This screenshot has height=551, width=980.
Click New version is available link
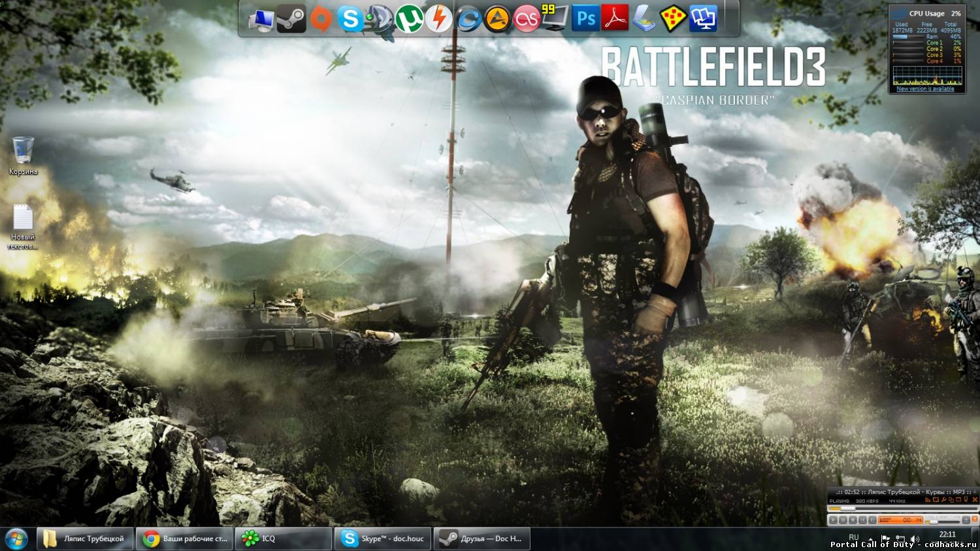coord(925,89)
